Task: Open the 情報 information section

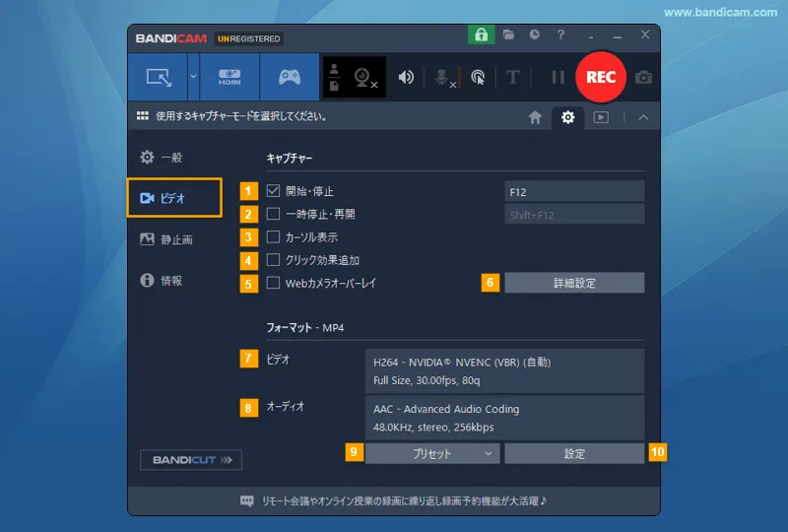Action: click(161, 280)
